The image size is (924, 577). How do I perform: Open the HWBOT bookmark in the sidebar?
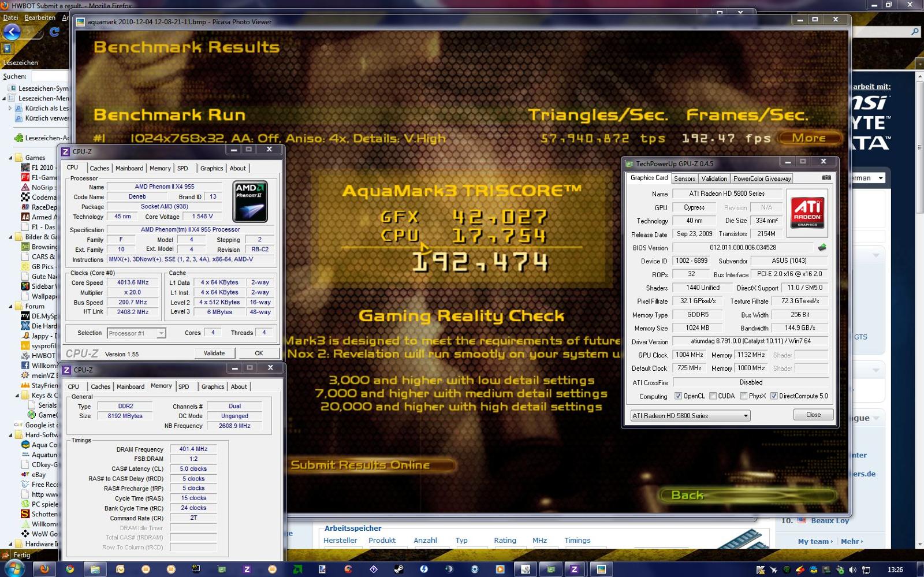coord(43,356)
